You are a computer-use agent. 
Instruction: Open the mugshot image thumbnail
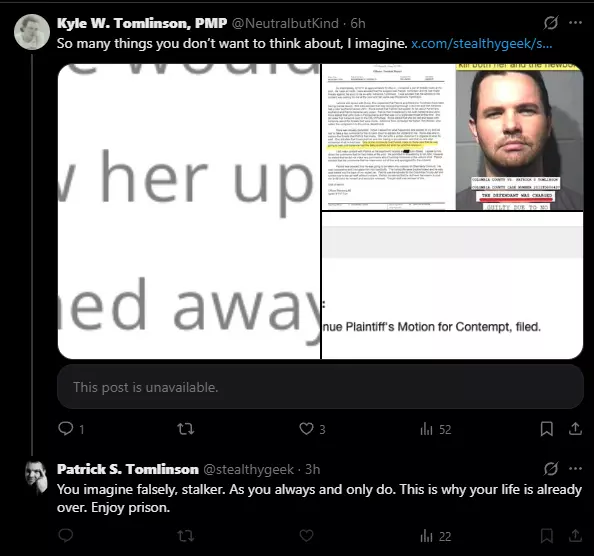[519, 137]
